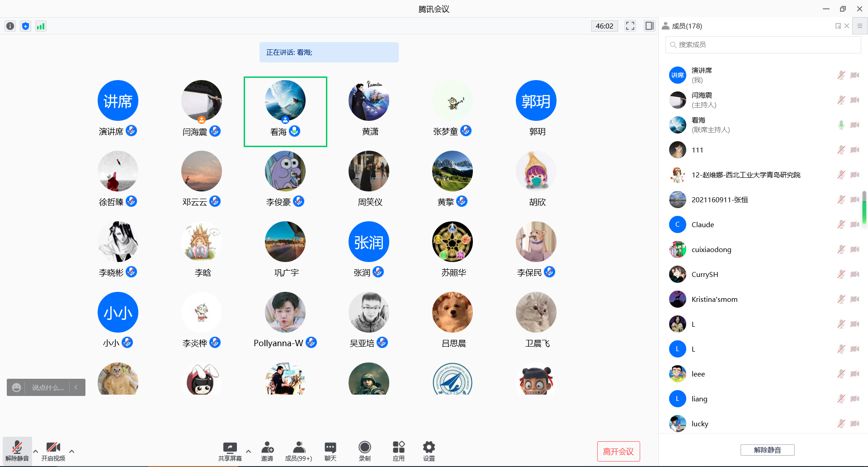Turn on the video camera
Viewport: 868px width, 467px height.
pos(53,451)
